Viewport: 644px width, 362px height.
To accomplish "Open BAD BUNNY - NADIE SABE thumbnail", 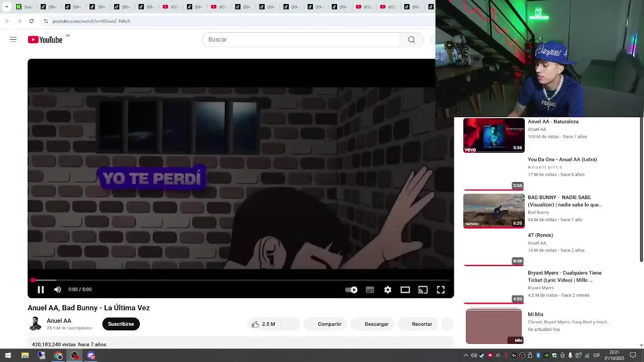I will point(494,211).
